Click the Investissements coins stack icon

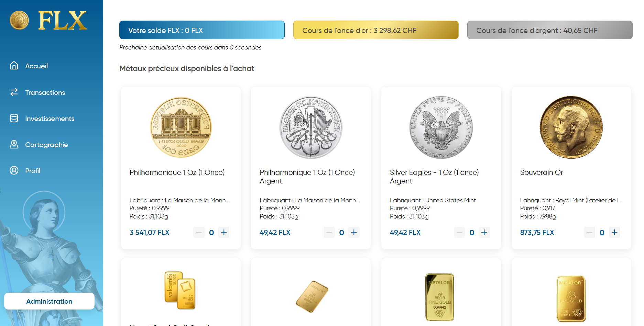tap(14, 118)
